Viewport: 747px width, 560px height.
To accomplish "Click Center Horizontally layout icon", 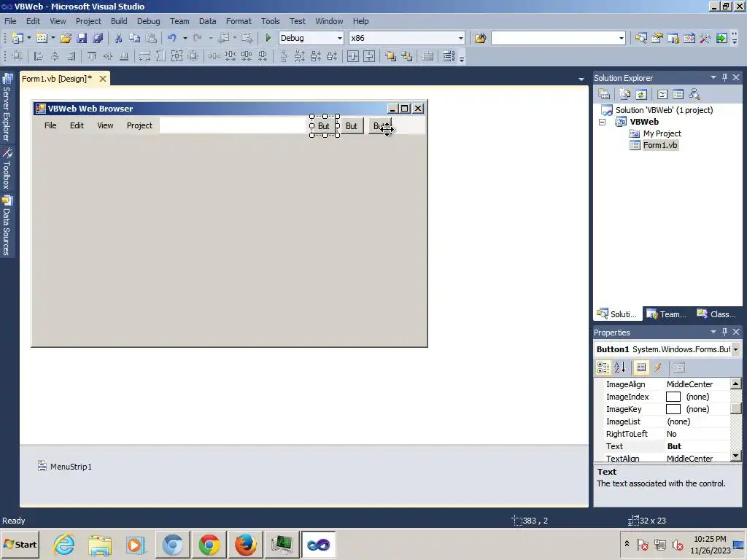I will [x=353, y=56].
